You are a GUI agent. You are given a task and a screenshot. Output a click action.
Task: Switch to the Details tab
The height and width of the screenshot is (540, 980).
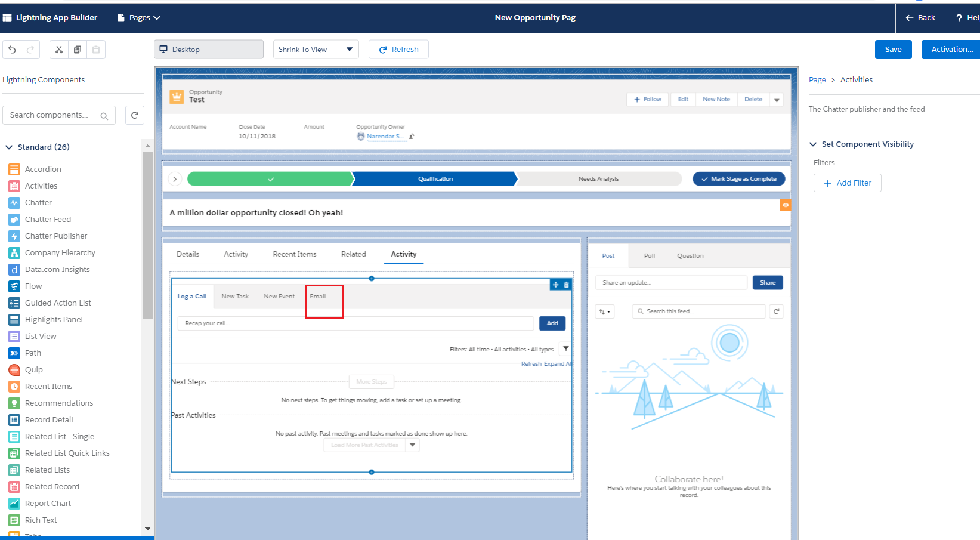(188, 254)
